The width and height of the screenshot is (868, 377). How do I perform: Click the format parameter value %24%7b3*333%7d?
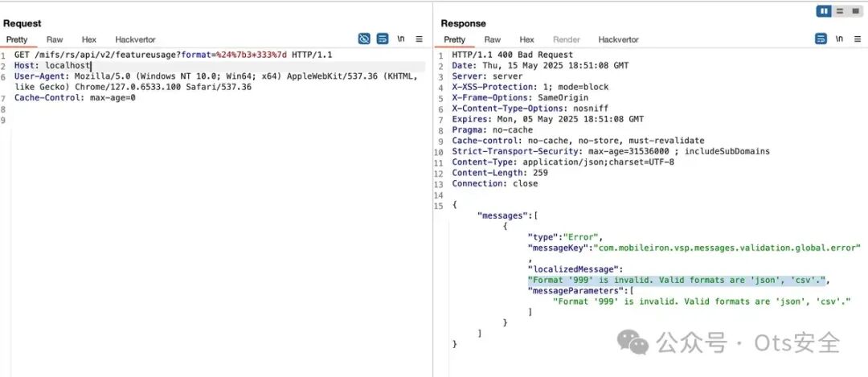pos(252,55)
